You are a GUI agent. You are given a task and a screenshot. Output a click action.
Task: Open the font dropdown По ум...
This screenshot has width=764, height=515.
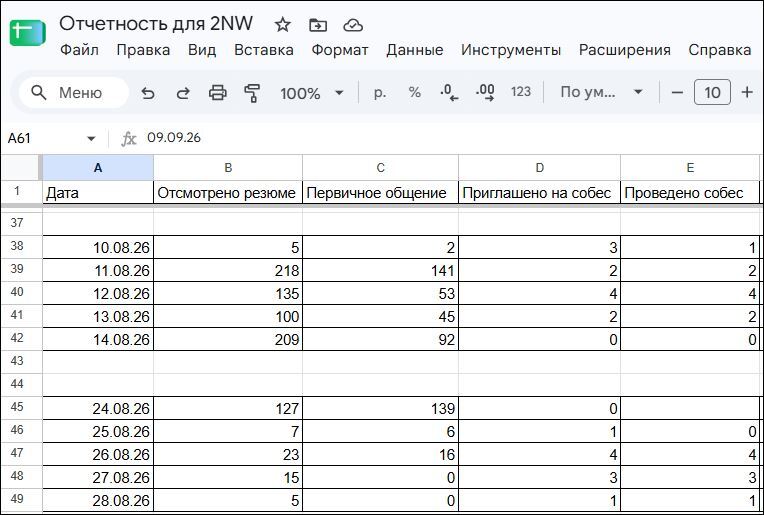(601, 92)
